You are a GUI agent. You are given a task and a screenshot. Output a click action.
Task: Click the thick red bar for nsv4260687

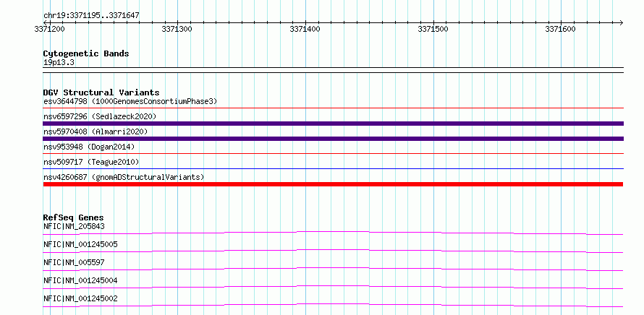[333, 184]
